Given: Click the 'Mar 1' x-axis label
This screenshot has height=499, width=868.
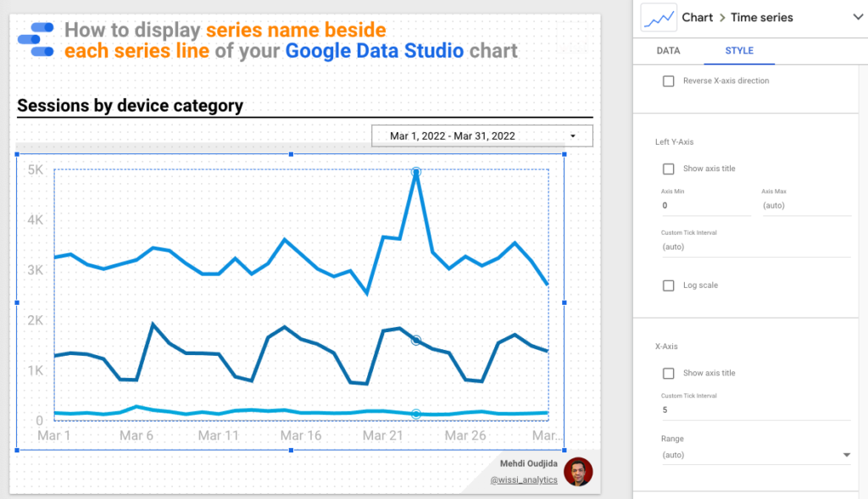Looking at the screenshot, I should coord(54,435).
